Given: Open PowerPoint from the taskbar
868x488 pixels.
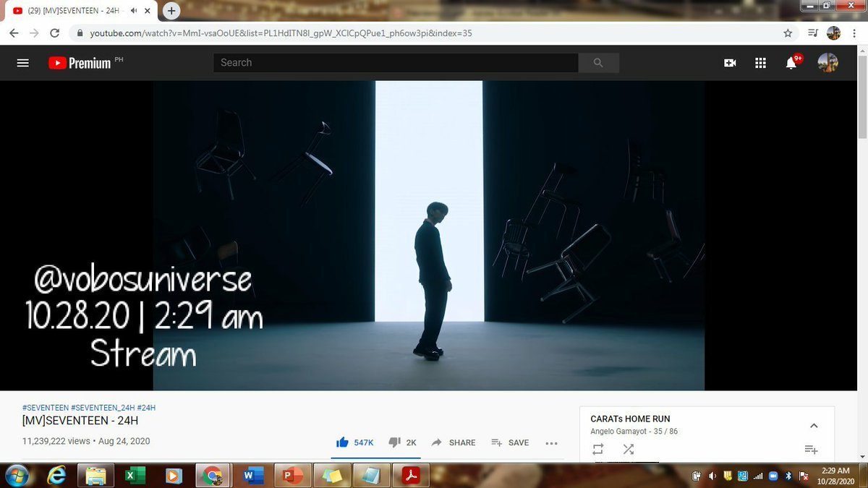Looking at the screenshot, I should 292,476.
